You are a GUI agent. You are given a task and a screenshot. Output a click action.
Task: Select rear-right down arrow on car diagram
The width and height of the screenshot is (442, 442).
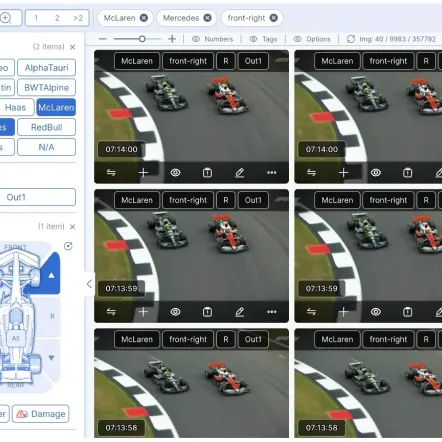(x=51, y=358)
